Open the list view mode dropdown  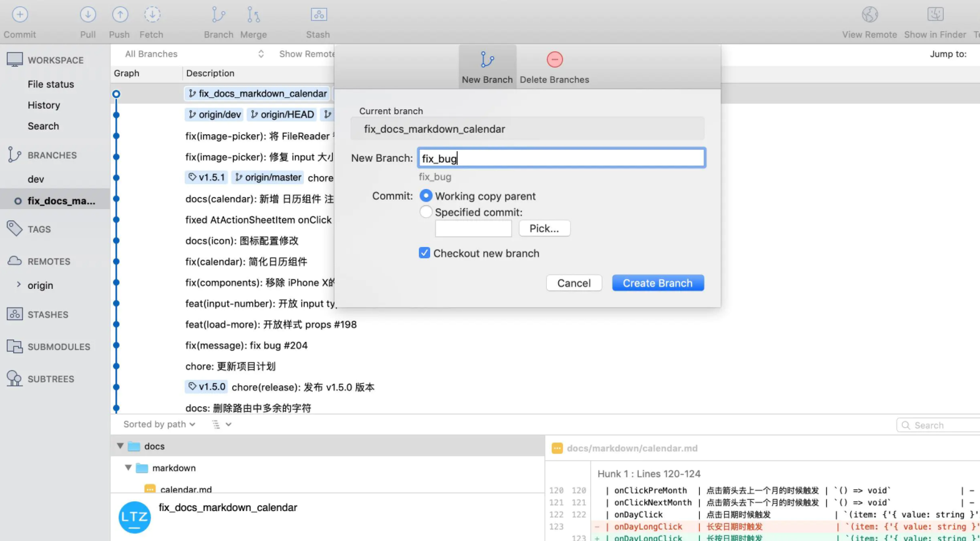(222, 424)
